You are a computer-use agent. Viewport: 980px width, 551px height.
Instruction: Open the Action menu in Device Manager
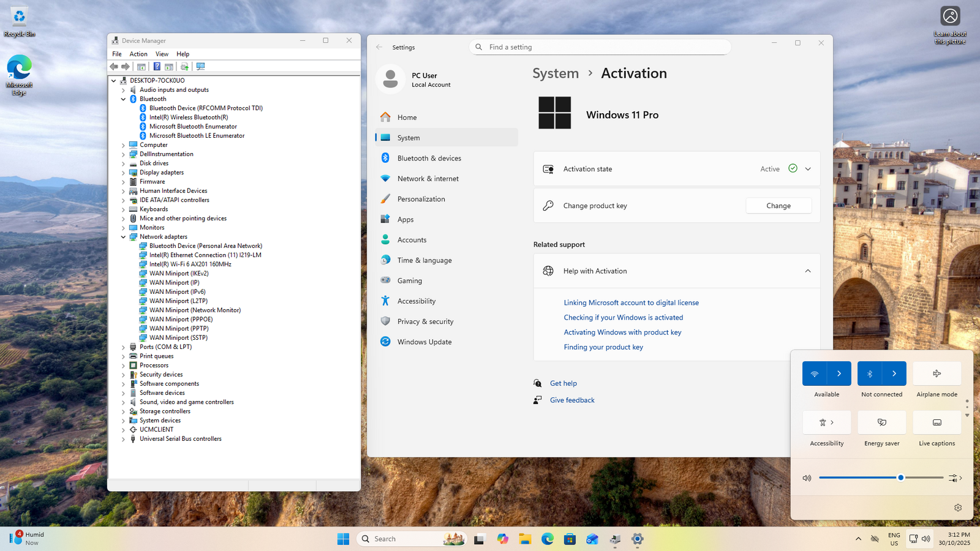point(138,54)
